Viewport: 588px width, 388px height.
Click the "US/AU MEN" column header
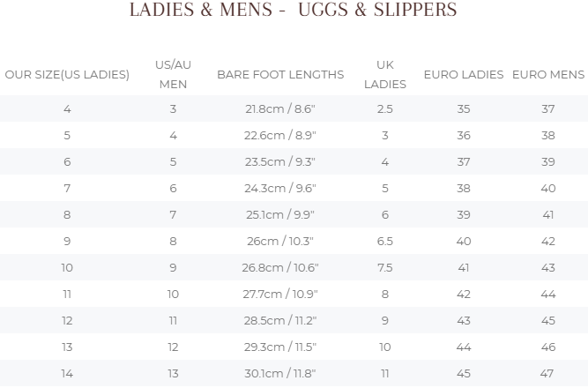pyautogui.click(x=173, y=75)
